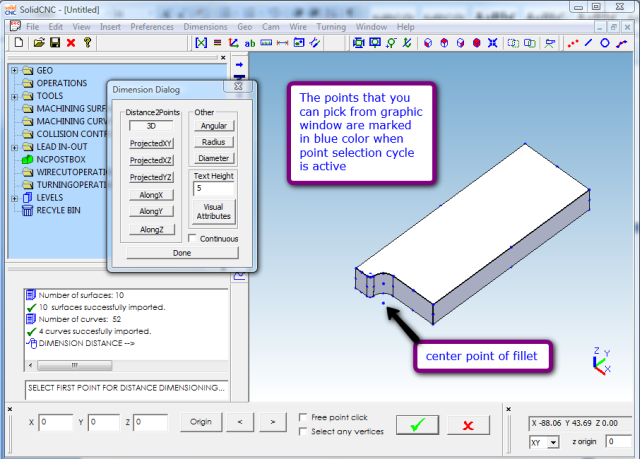Expand the GEO tree node
This screenshot has height=459, width=640.
(x=13, y=71)
